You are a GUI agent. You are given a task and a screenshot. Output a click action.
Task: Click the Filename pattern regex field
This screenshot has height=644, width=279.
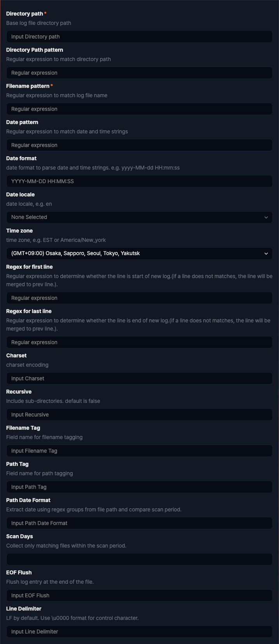(x=139, y=108)
